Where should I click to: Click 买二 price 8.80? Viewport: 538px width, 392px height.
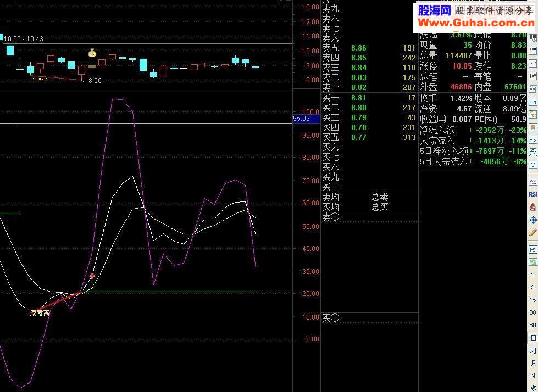(358, 108)
